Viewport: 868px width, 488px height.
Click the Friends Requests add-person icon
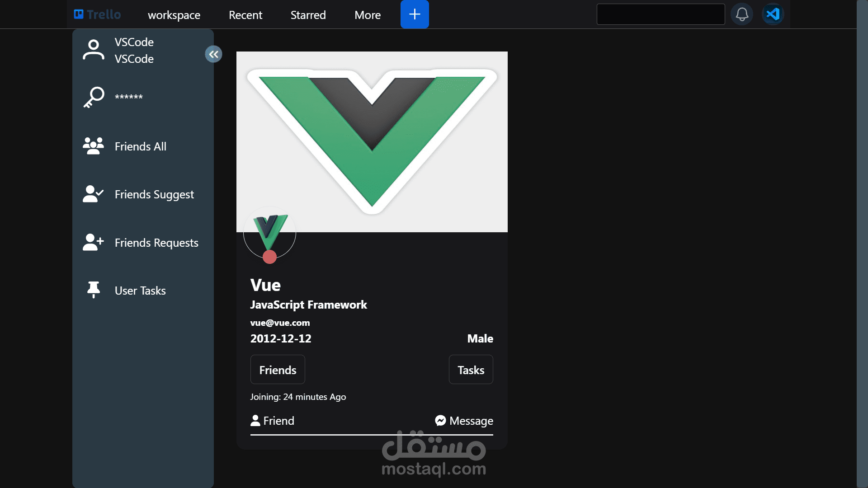pyautogui.click(x=94, y=242)
